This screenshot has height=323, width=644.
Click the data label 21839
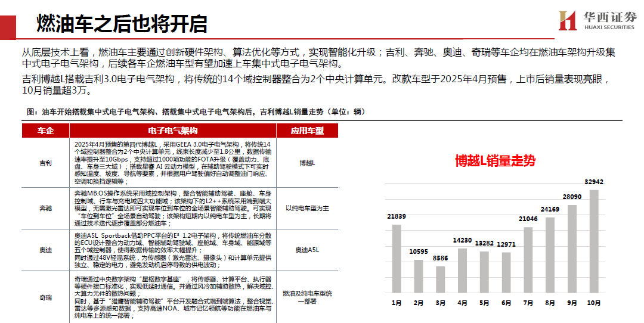pyautogui.click(x=397, y=216)
